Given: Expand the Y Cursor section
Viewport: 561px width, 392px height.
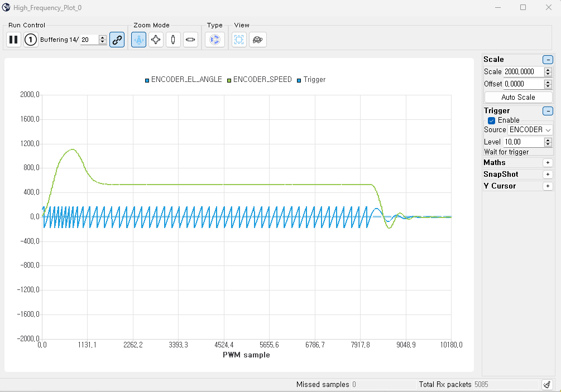Looking at the screenshot, I should coord(548,186).
